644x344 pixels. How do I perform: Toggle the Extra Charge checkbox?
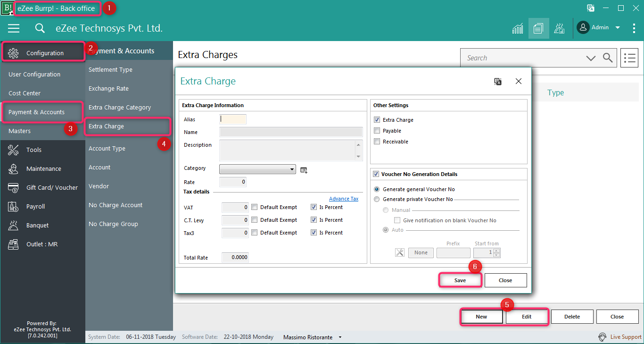pyautogui.click(x=377, y=120)
